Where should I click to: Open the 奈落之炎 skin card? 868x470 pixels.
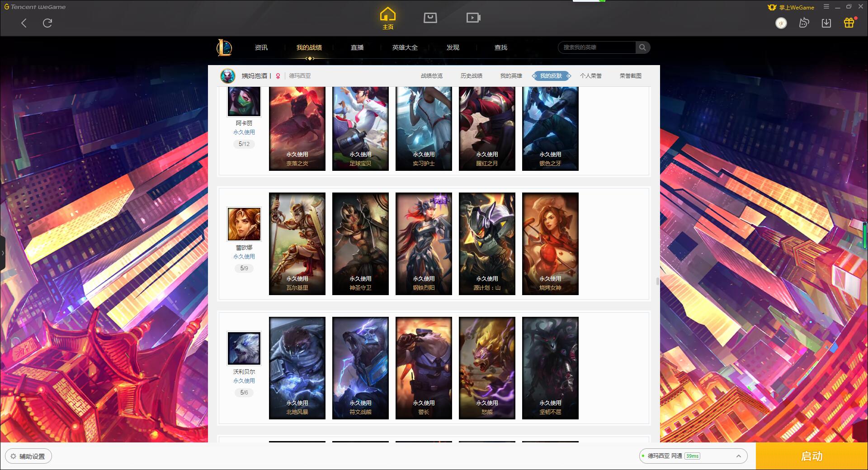[297, 128]
